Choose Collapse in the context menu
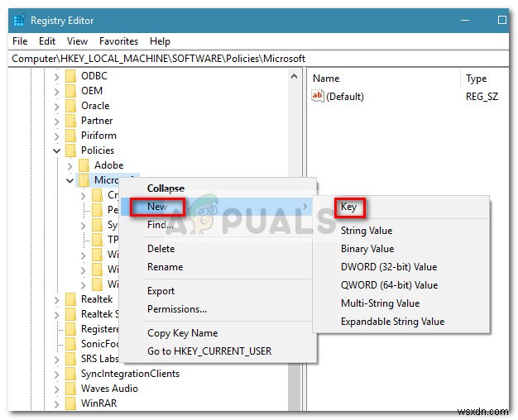 click(218, 189)
